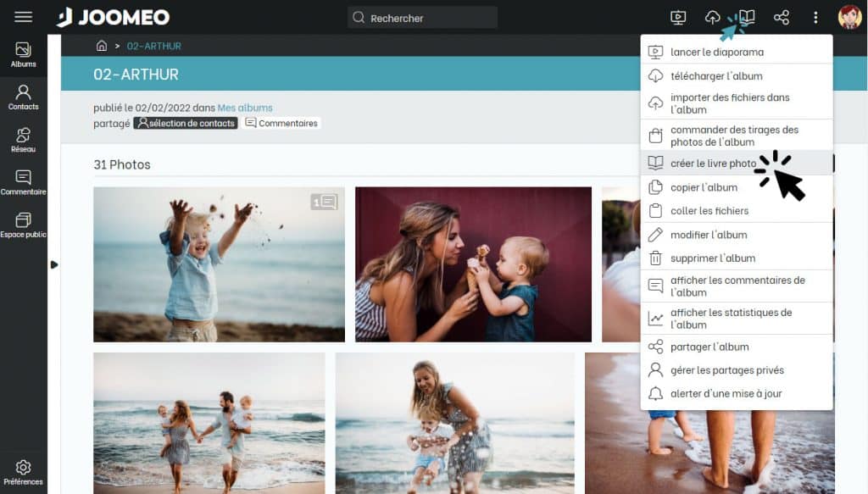This screenshot has width=868, height=494.
Task: Open photo of family walking on beach
Action: click(209, 423)
